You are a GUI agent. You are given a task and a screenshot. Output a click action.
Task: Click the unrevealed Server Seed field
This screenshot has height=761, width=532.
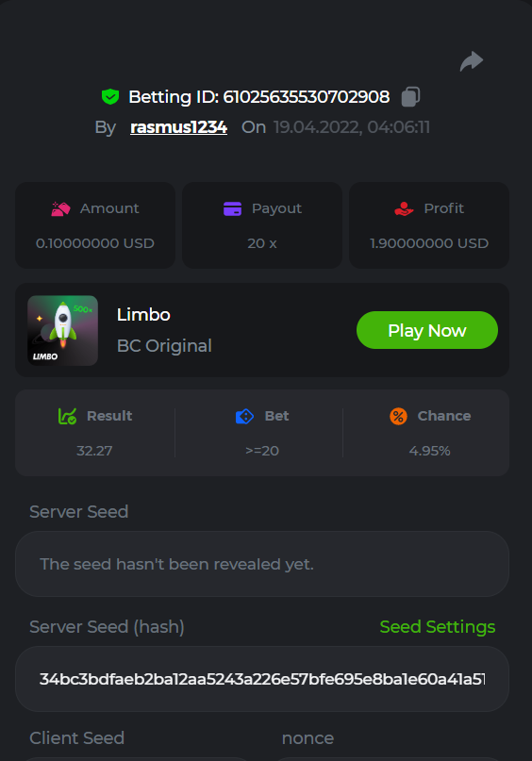tap(262, 564)
